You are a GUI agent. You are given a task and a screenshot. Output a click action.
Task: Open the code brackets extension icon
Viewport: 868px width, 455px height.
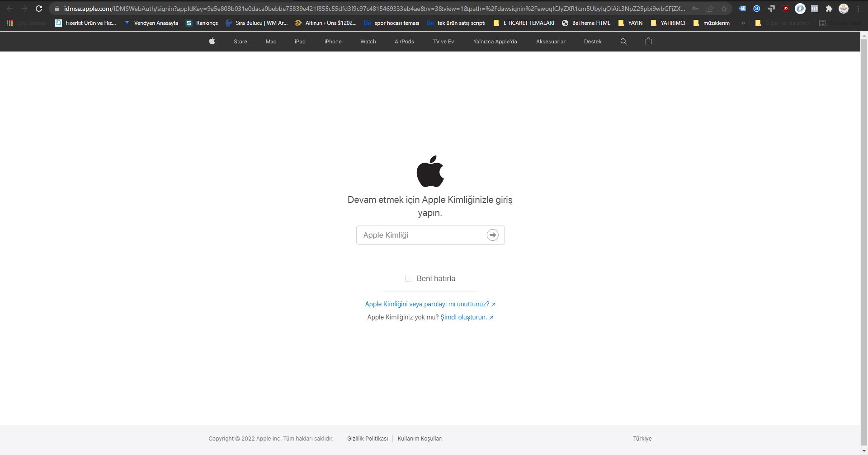(815, 9)
